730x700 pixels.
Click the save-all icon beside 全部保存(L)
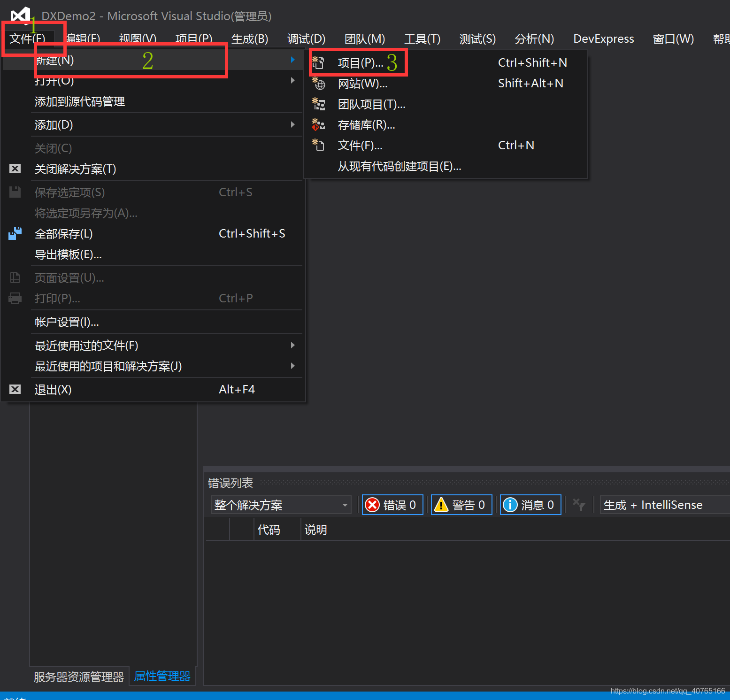tap(15, 233)
